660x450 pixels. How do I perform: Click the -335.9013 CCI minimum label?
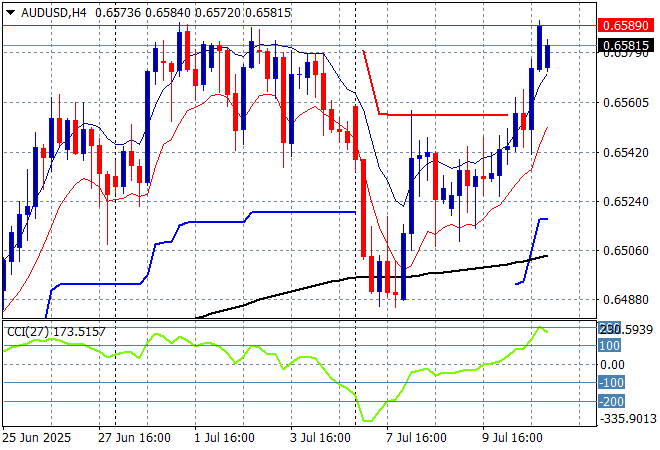click(625, 419)
